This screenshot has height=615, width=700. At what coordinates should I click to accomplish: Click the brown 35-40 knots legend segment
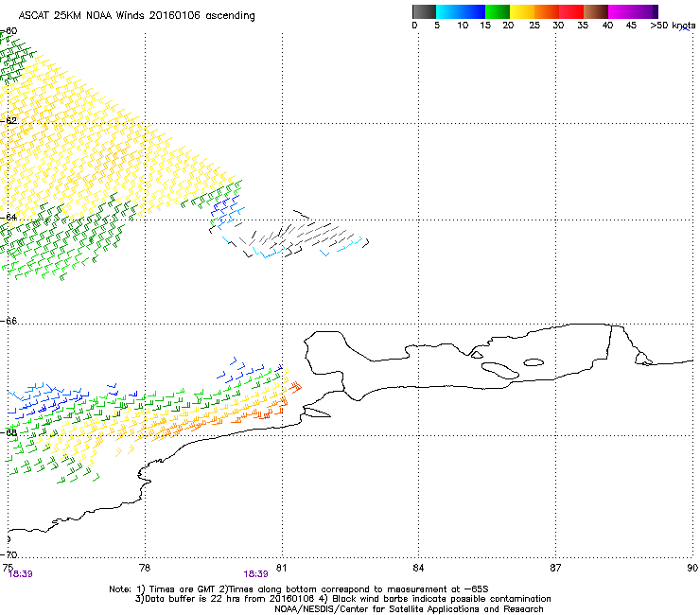click(x=596, y=11)
